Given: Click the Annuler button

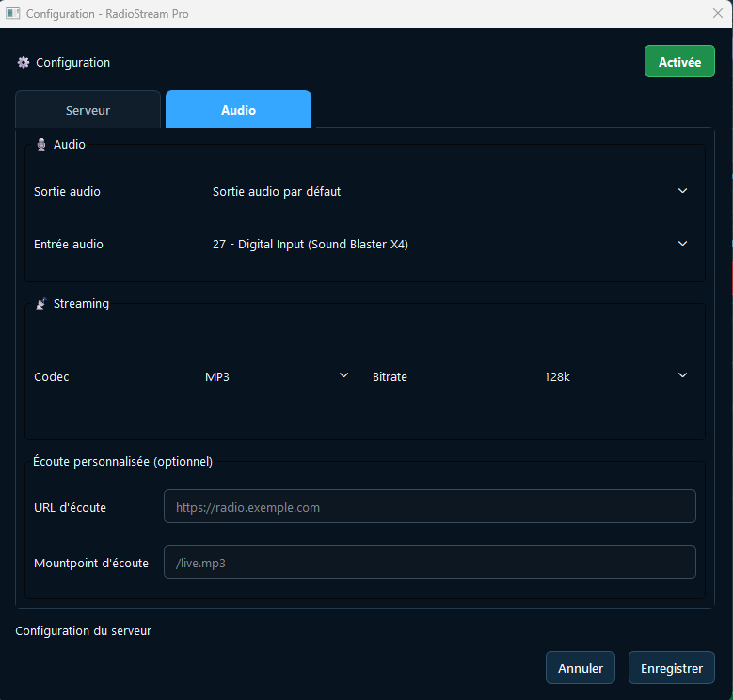Looking at the screenshot, I should (x=581, y=668).
